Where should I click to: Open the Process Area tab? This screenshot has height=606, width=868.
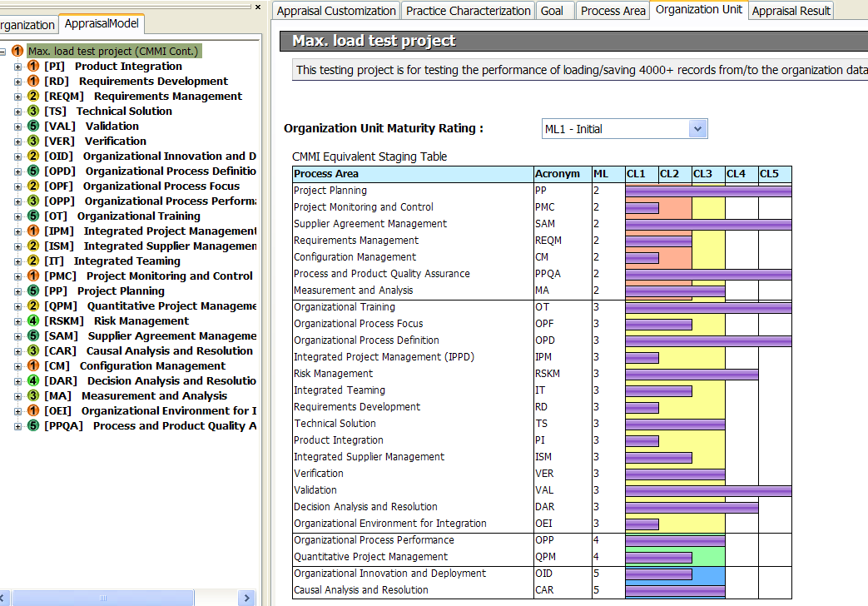613,11
